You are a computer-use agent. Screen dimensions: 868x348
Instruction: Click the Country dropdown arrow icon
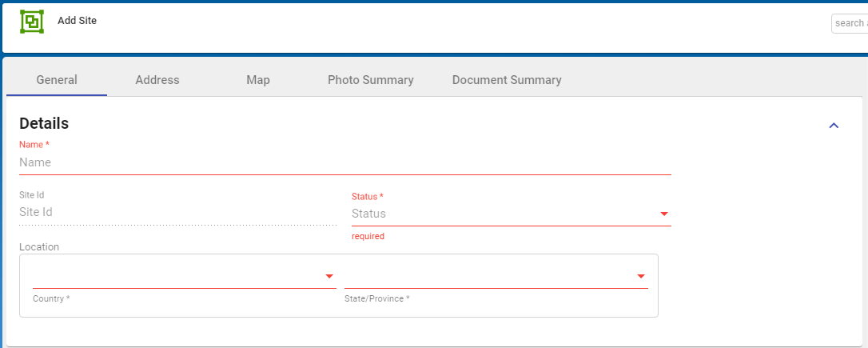328,277
